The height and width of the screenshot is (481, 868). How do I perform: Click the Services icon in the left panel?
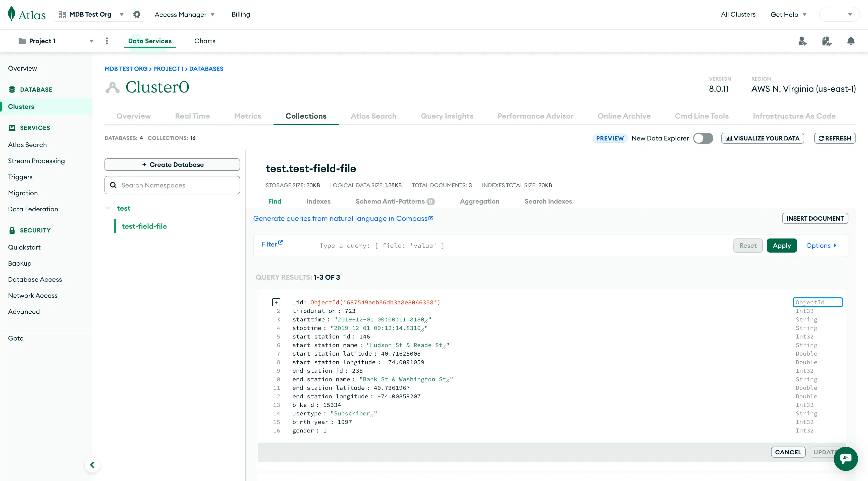12,127
